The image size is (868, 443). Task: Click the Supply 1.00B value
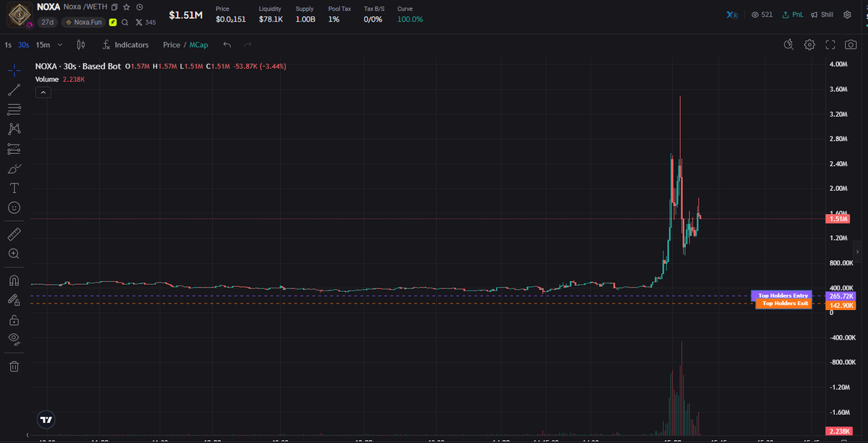305,19
